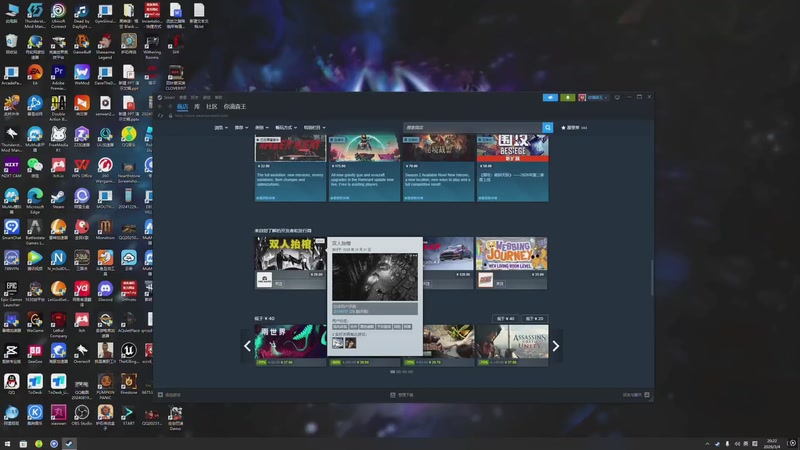The image size is (800, 450).
Task: Open the Webbing Journey game thumbnail
Action: coord(511,254)
